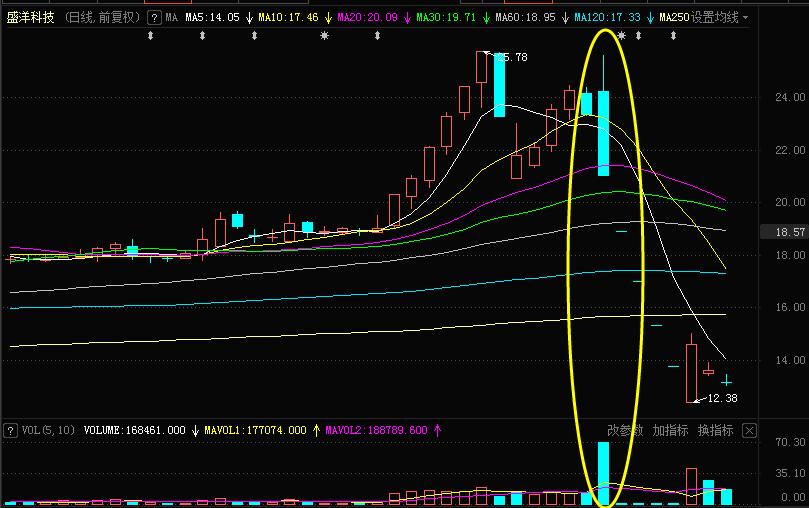Click the 20.00 price axis label
Image resolution: width=809 pixels, height=508 pixels.
789,202
